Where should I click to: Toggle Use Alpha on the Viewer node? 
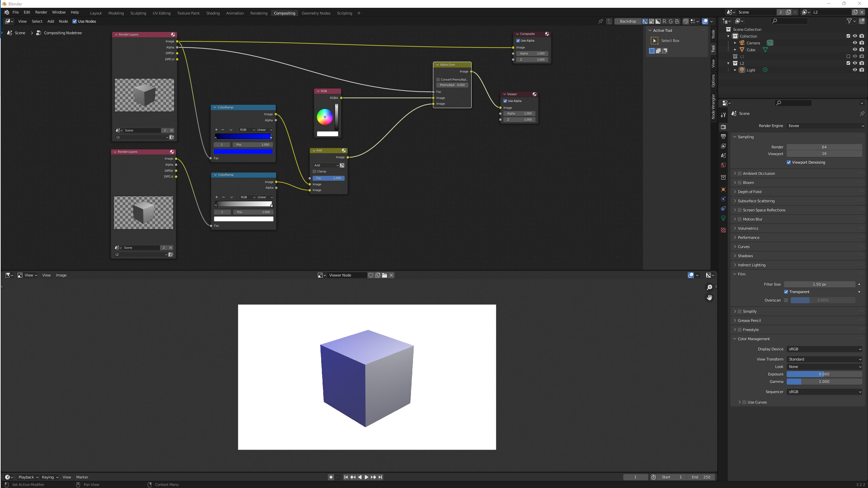tap(505, 101)
